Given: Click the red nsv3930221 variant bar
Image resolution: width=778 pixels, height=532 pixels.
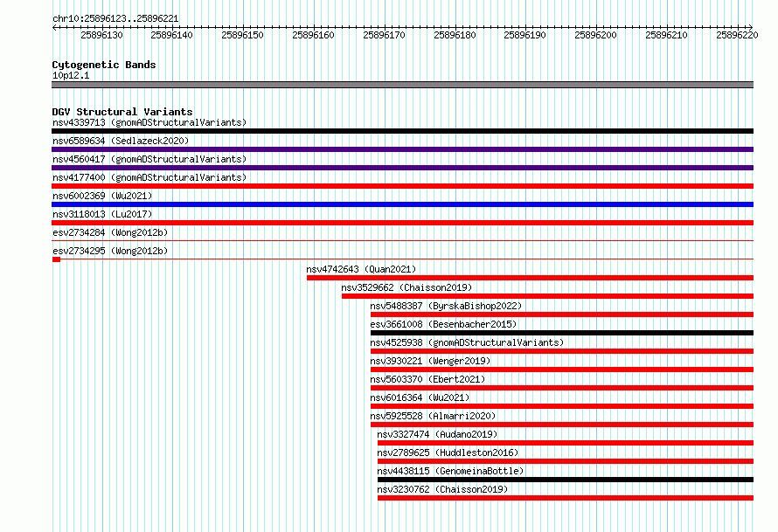Looking at the screenshot, I should pyautogui.click(x=562, y=370).
